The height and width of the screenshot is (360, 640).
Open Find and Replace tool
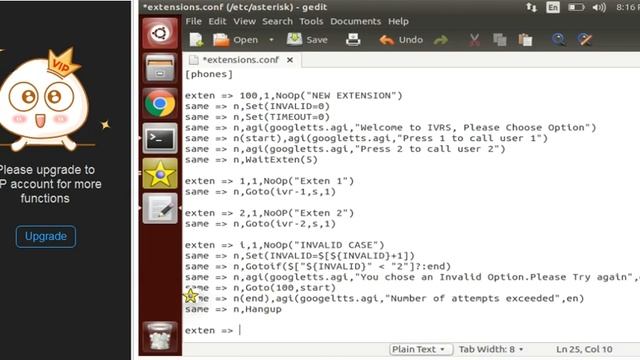click(584, 40)
